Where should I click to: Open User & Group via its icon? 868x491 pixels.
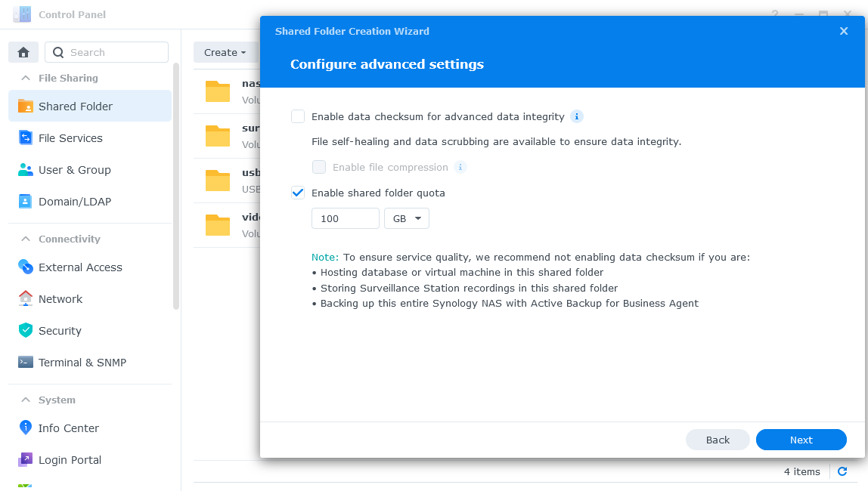(26, 170)
